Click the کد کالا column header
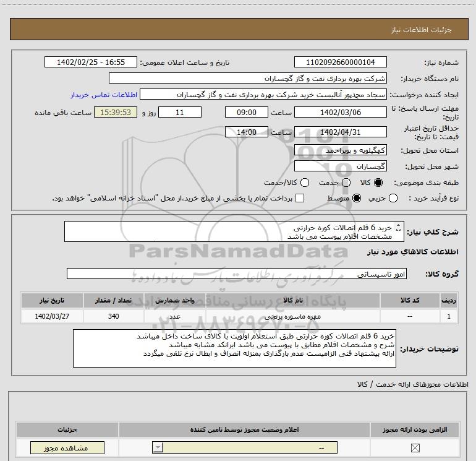 [x=410, y=300]
